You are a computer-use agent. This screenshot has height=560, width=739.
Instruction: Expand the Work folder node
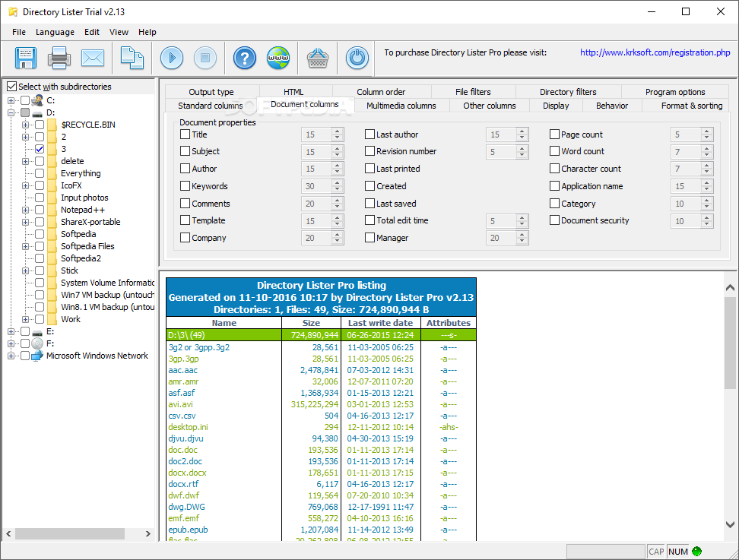coord(25,319)
